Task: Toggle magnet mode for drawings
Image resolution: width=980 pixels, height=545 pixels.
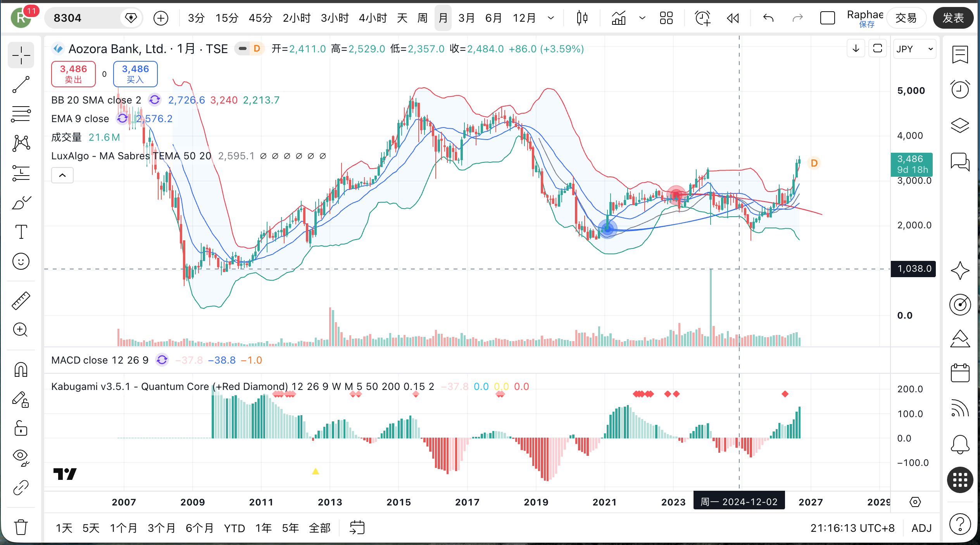Action: tap(21, 370)
